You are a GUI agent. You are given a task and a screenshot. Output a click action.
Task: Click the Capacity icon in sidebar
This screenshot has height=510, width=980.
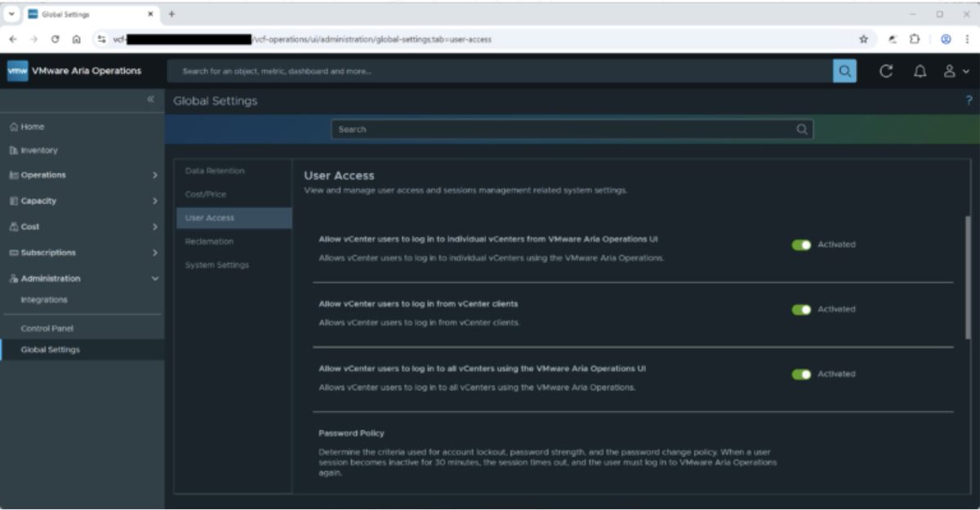[13, 201]
